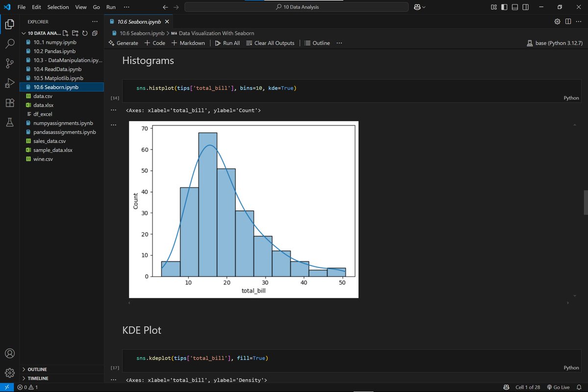
Task: Open remote window indicator in status bar
Action: [6, 387]
